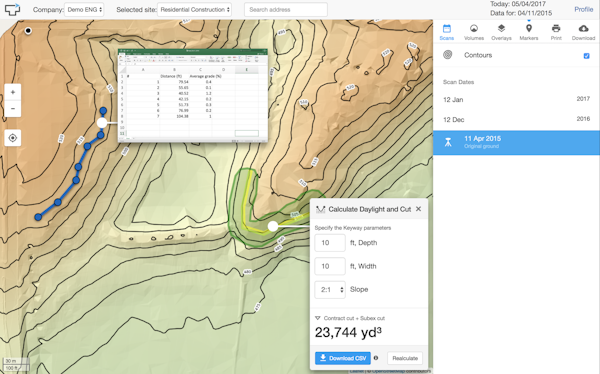Select the Markers pin icon
This screenshot has height=374, width=600.
[x=529, y=28]
